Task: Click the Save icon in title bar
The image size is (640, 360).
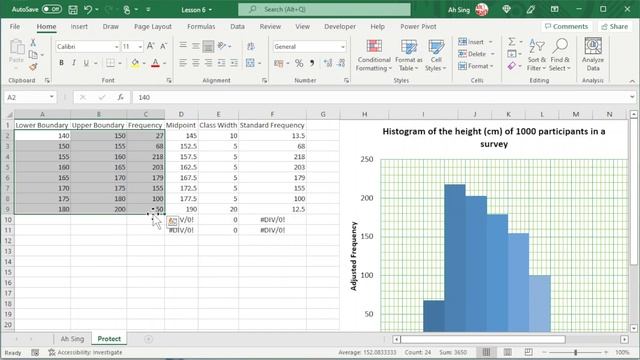Action: tap(73, 9)
